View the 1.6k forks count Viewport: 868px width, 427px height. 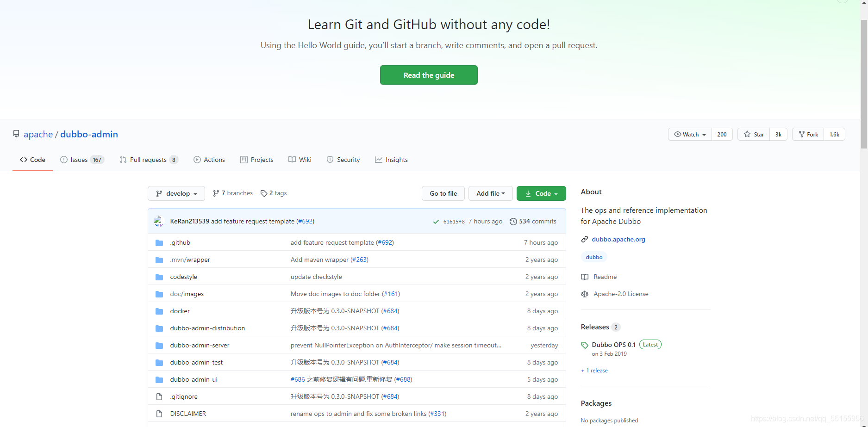[x=834, y=134]
